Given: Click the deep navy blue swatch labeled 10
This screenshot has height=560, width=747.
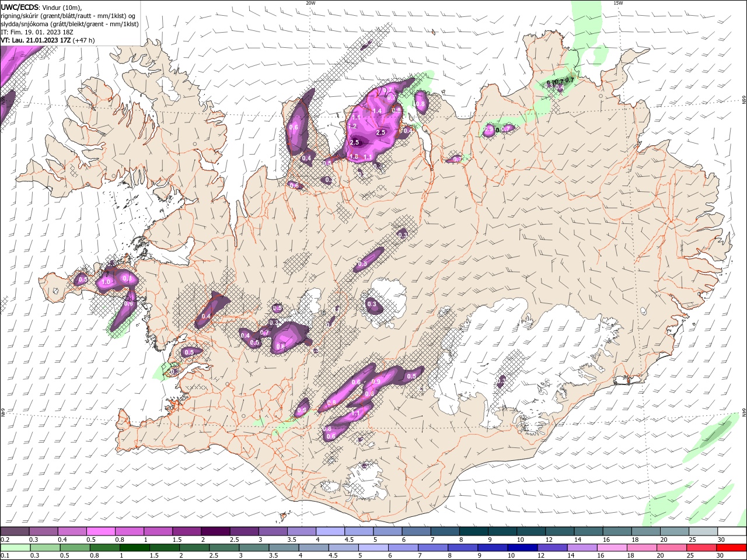Looking at the screenshot, I should pos(522,548).
